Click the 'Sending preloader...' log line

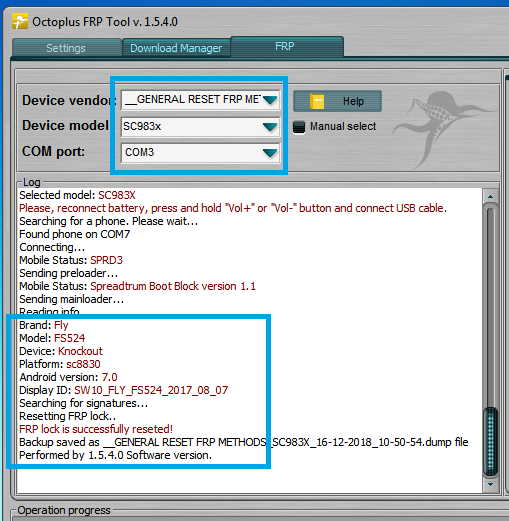pyautogui.click(x=69, y=273)
